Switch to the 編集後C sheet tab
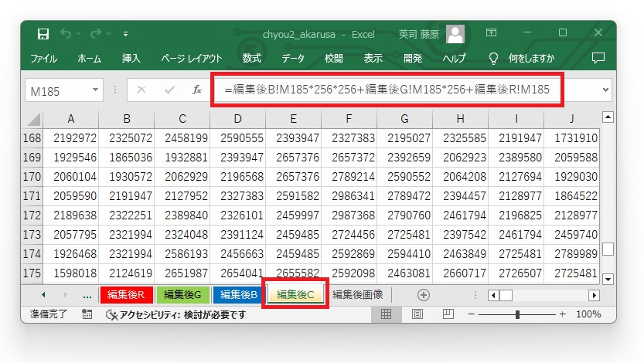The width and height of the screenshot is (644, 363). point(295,294)
